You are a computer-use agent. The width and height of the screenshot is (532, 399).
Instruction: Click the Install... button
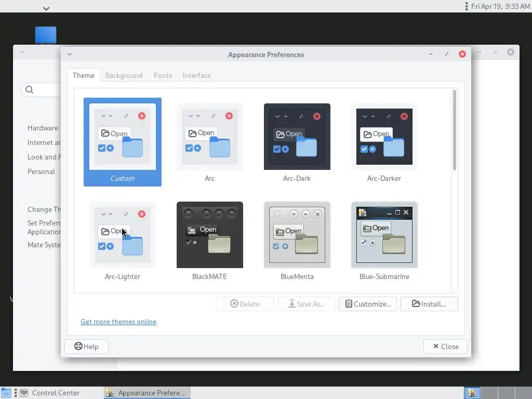[429, 304]
